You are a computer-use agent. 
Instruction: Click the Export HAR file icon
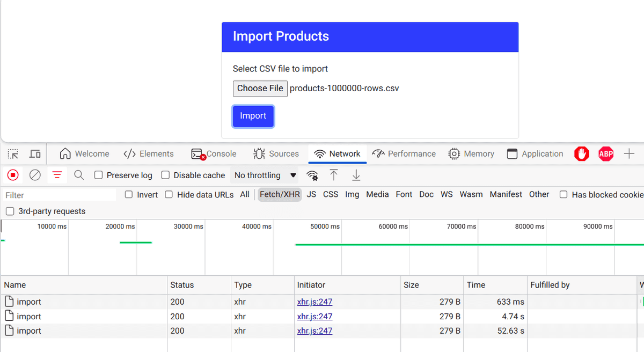(x=355, y=175)
